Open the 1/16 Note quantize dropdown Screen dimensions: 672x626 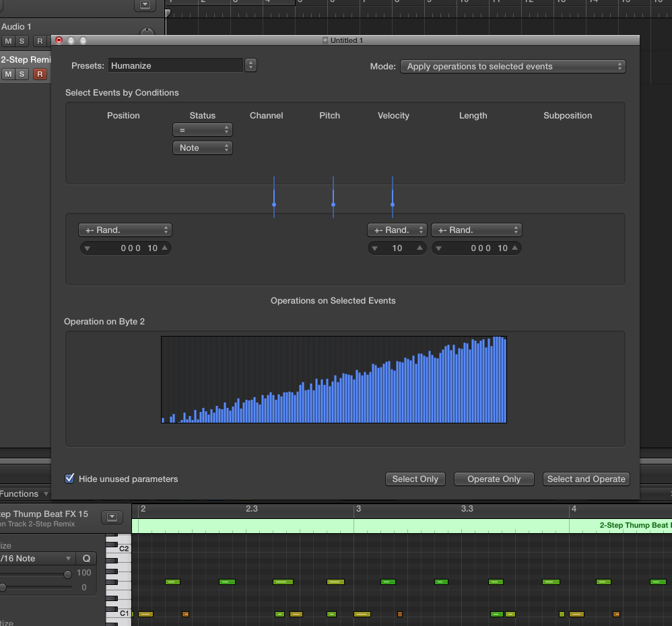pyautogui.click(x=37, y=558)
